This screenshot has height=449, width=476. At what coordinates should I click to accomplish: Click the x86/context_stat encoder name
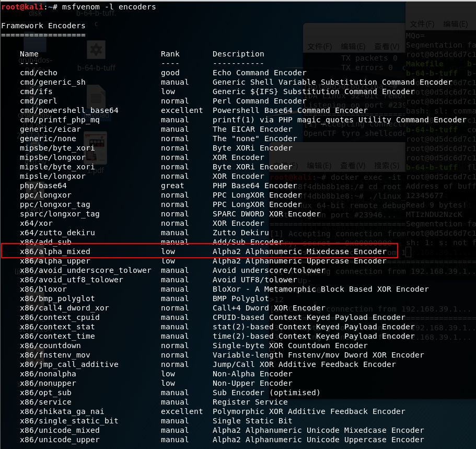(57, 327)
